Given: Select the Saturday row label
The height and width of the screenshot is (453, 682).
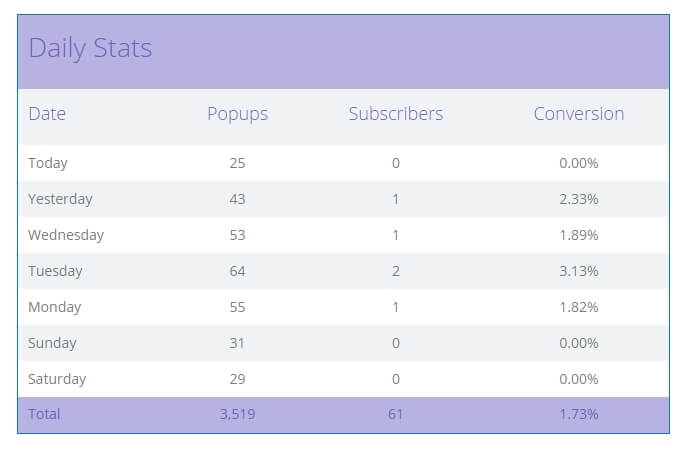Looking at the screenshot, I should [57, 379].
